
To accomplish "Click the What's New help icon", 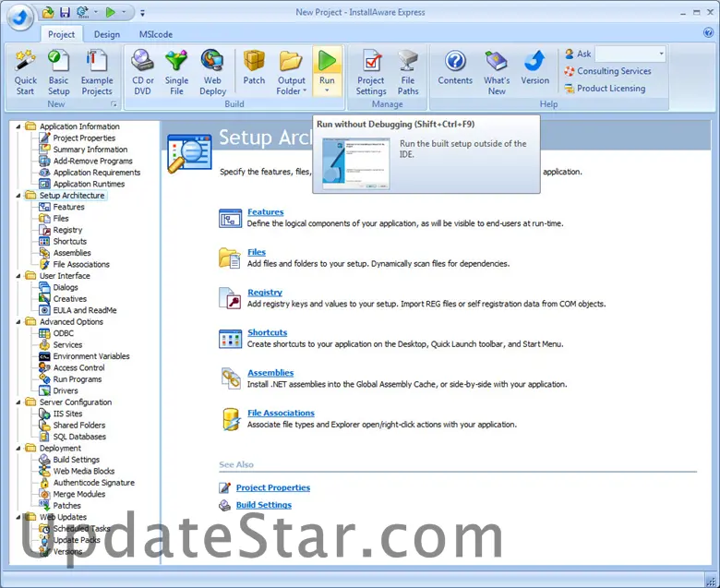I will [497, 73].
